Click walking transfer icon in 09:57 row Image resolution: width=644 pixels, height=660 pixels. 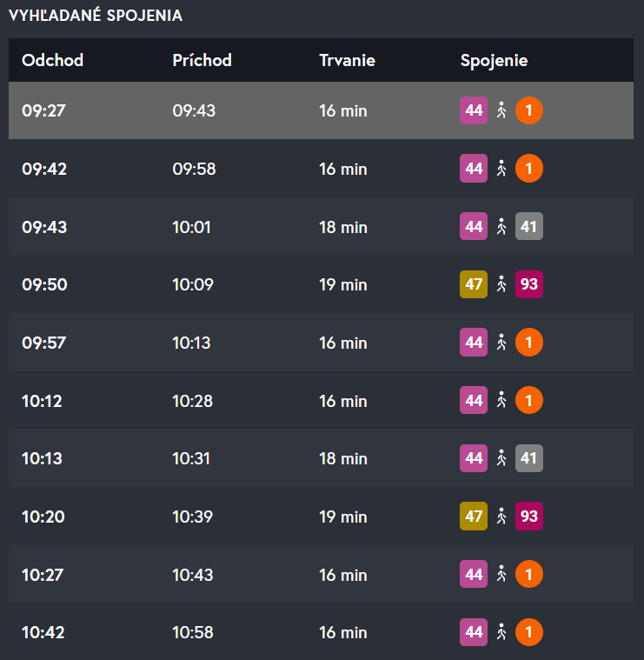(501, 343)
